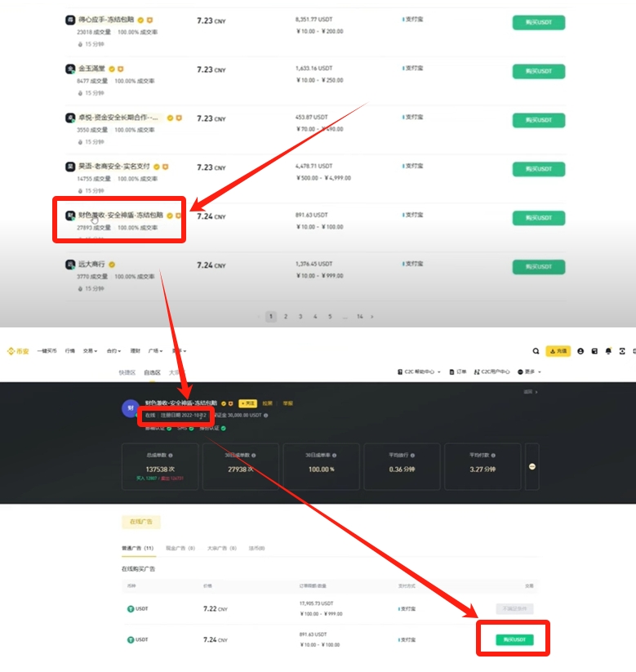Expand the 合约 dropdown menu
Image resolution: width=636 pixels, height=672 pixels.
(113, 350)
